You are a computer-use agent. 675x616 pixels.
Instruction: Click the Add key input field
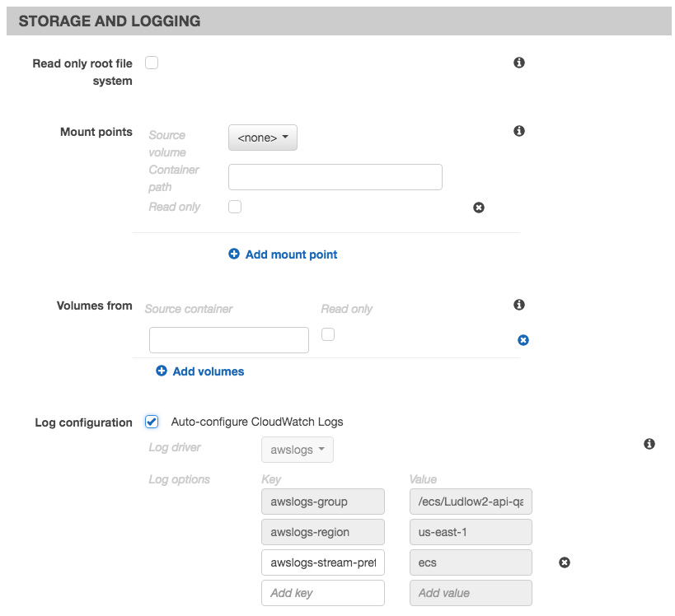(322, 593)
